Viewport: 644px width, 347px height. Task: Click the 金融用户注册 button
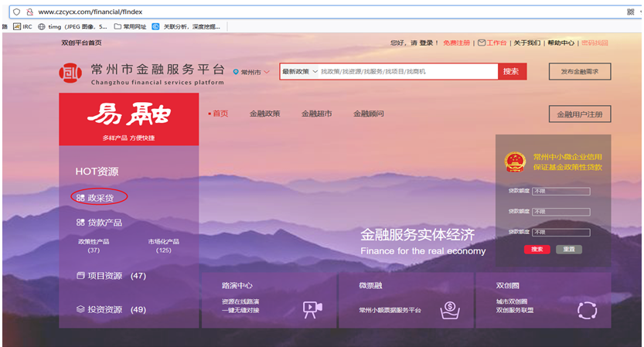point(579,114)
